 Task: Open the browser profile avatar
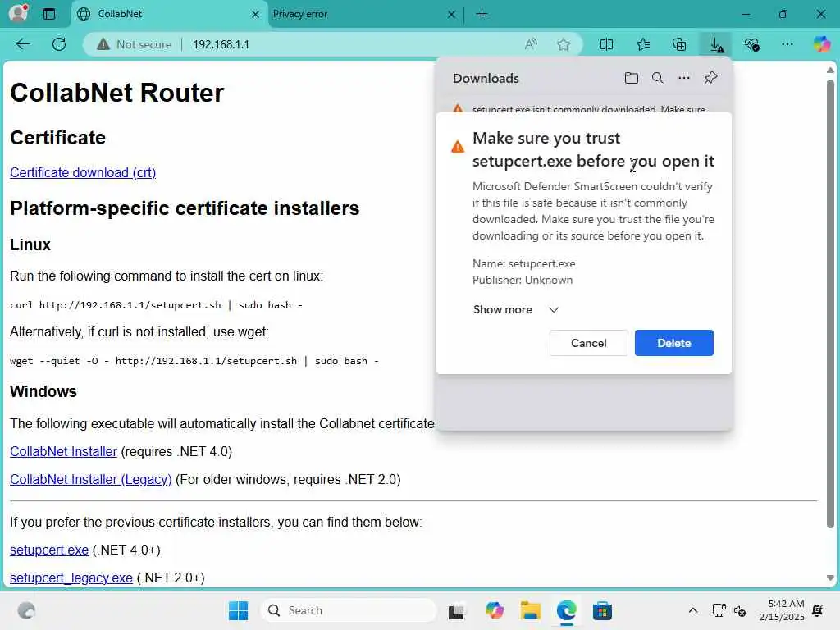point(19,13)
